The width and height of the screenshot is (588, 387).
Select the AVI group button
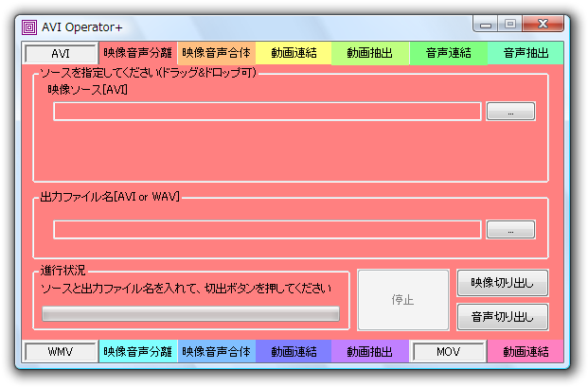coord(61,54)
